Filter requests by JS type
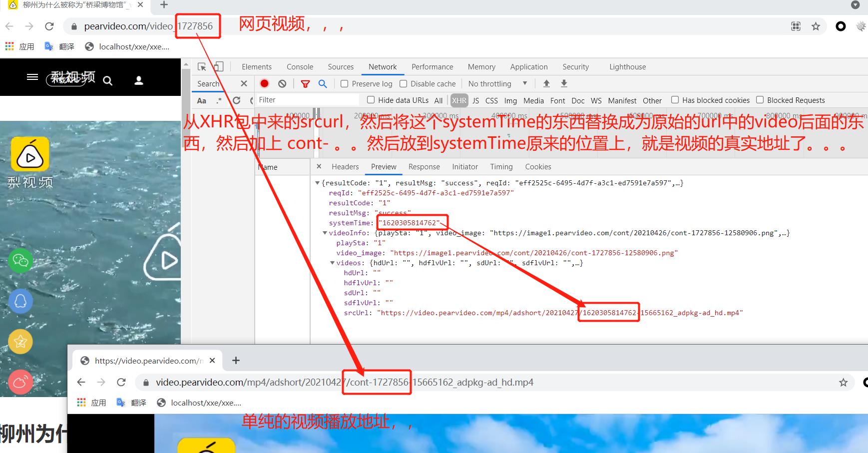Viewport: 868px width, 453px height. click(476, 100)
